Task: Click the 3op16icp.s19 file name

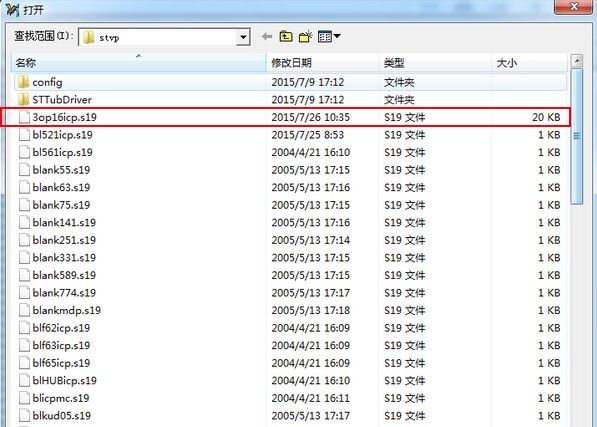Action: (64, 117)
